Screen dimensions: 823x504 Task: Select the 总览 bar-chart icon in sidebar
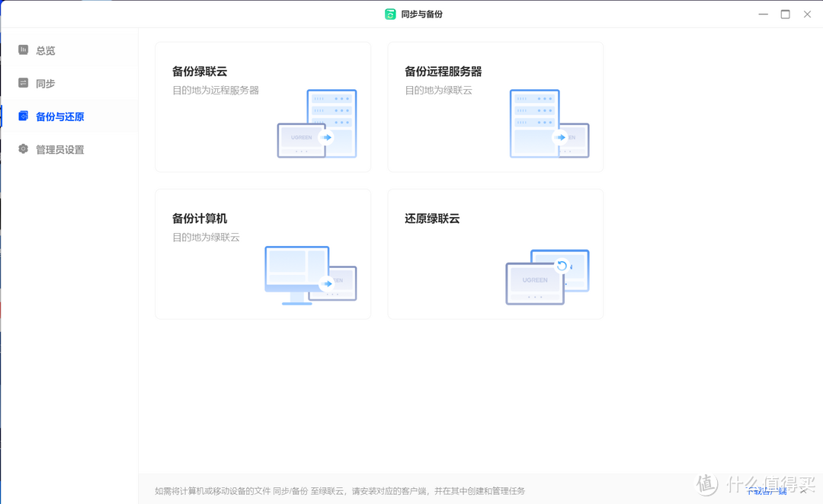pyautogui.click(x=23, y=50)
